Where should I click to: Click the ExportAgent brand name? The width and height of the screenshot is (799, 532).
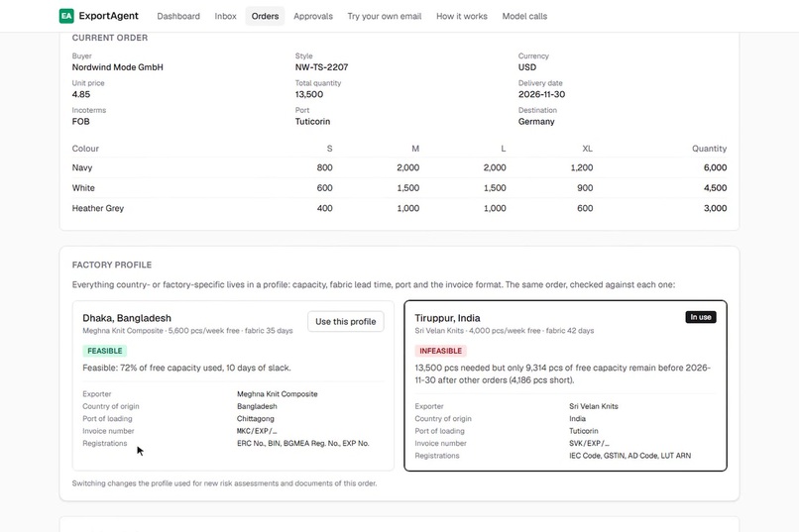(x=108, y=16)
